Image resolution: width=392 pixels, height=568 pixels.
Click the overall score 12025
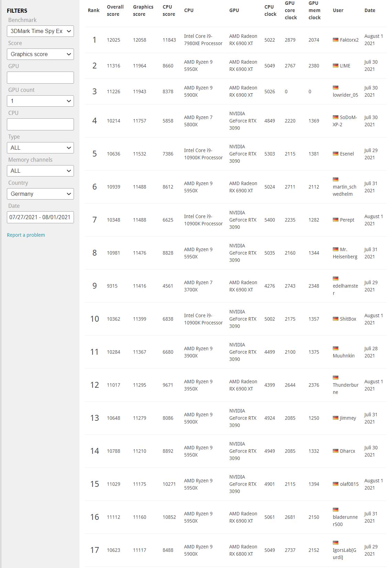click(113, 40)
